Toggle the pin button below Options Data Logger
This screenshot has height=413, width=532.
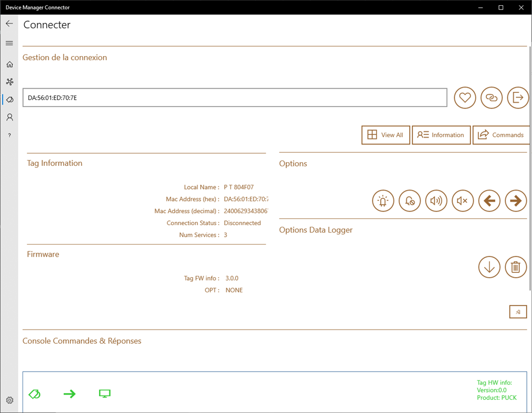[518, 311]
